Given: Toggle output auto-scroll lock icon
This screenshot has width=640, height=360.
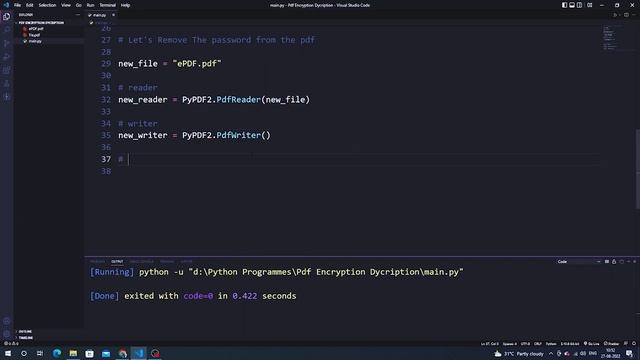Looking at the screenshot, I should (x=614, y=262).
